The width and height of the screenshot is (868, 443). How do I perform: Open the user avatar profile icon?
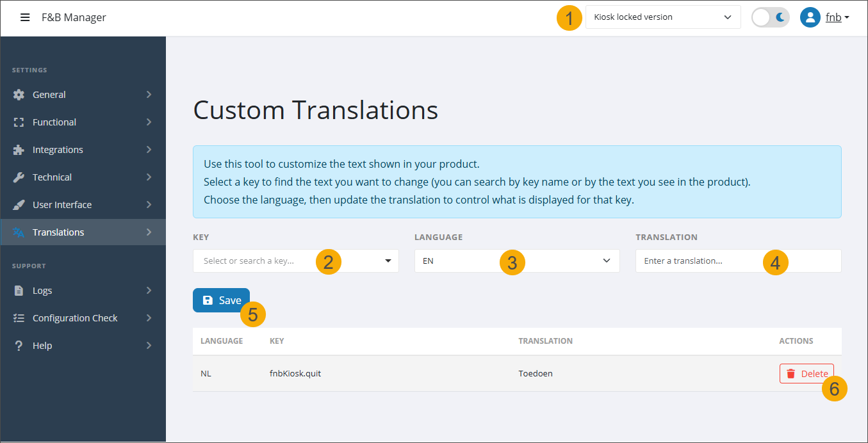810,17
